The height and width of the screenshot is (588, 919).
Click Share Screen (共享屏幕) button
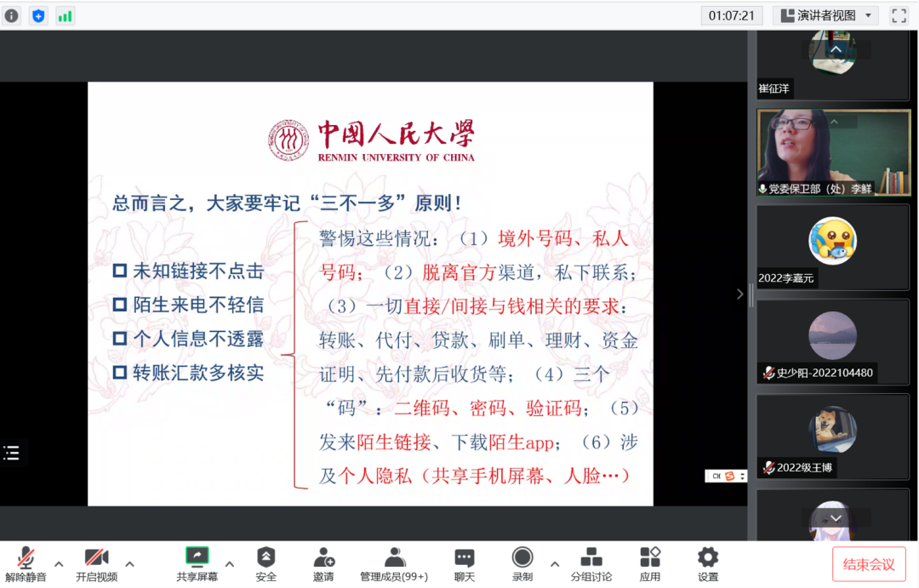pos(197,564)
